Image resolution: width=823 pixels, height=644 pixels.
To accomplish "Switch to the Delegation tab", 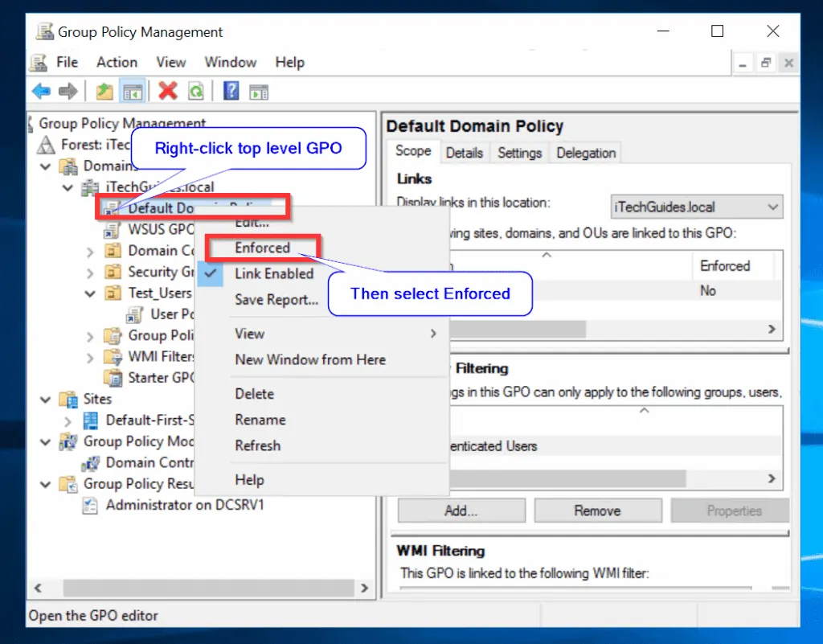I will pos(586,153).
